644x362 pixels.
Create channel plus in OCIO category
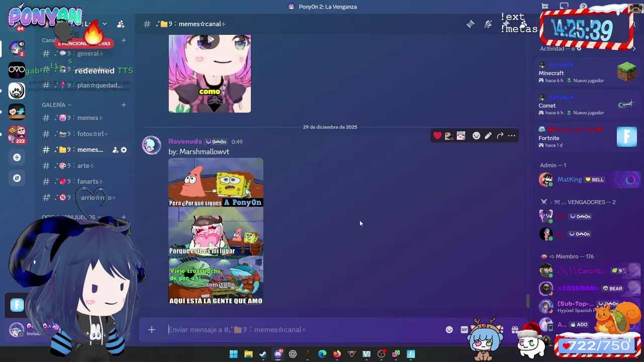tap(124, 217)
